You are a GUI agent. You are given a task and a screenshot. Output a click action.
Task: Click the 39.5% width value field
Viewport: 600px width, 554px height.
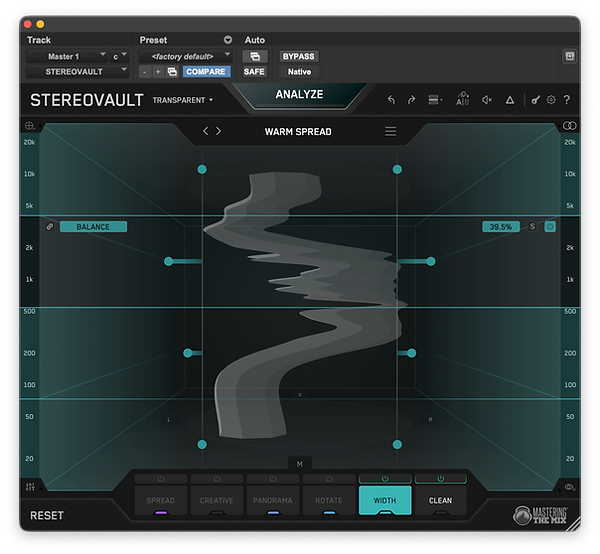pos(501,226)
